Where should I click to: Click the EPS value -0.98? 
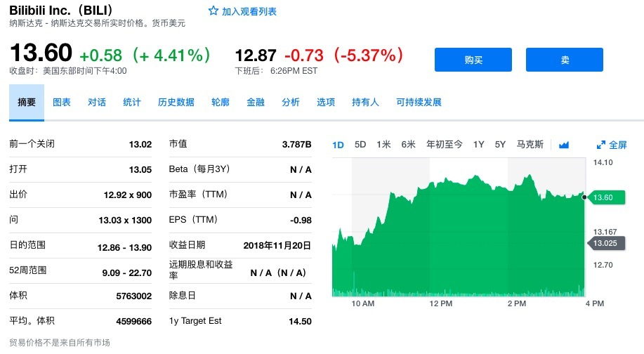tap(301, 221)
